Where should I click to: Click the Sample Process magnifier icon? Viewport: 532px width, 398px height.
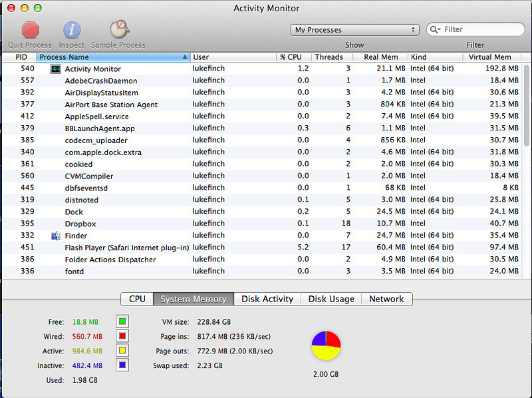119,29
